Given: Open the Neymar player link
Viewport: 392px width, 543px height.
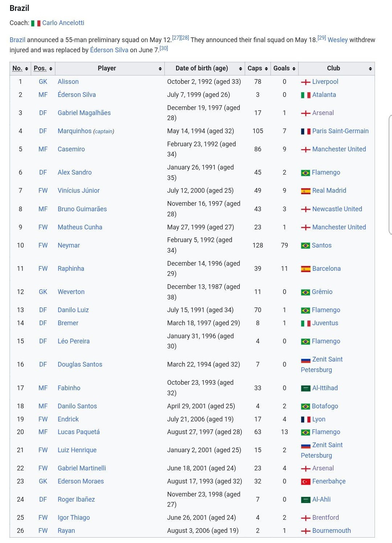Looking at the screenshot, I should click(69, 245).
